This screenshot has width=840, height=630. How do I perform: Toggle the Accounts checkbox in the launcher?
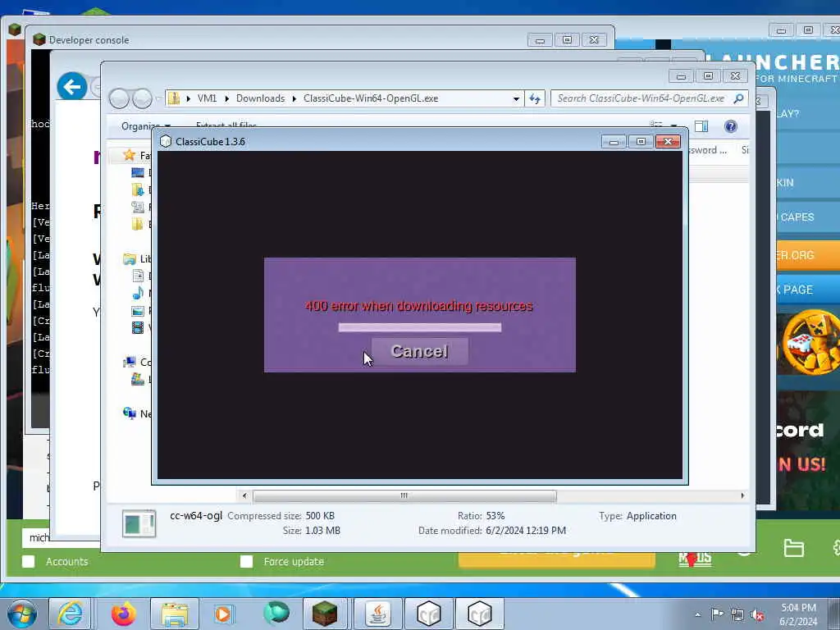pyautogui.click(x=29, y=561)
